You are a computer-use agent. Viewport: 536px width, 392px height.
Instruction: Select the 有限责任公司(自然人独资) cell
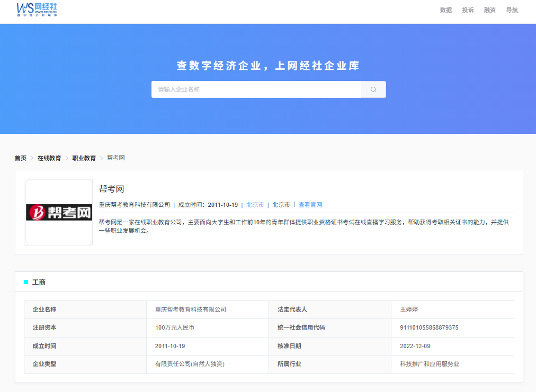(208, 364)
